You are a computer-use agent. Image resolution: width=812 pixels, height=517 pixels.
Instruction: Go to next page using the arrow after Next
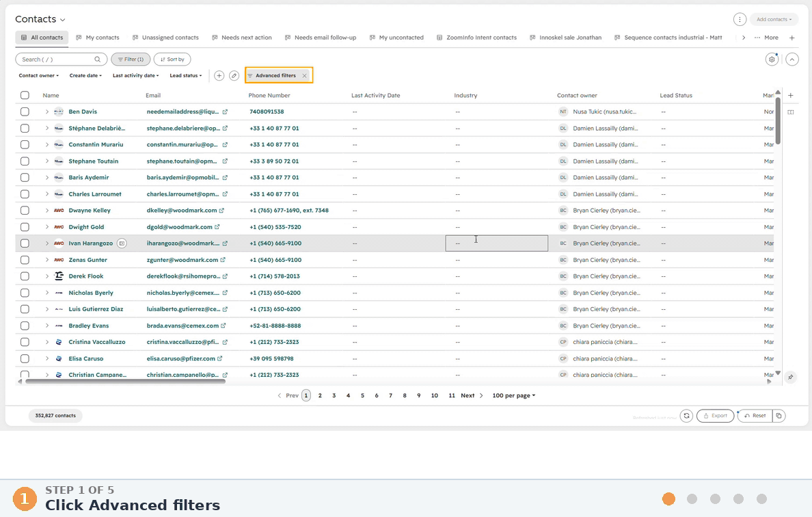(x=481, y=396)
